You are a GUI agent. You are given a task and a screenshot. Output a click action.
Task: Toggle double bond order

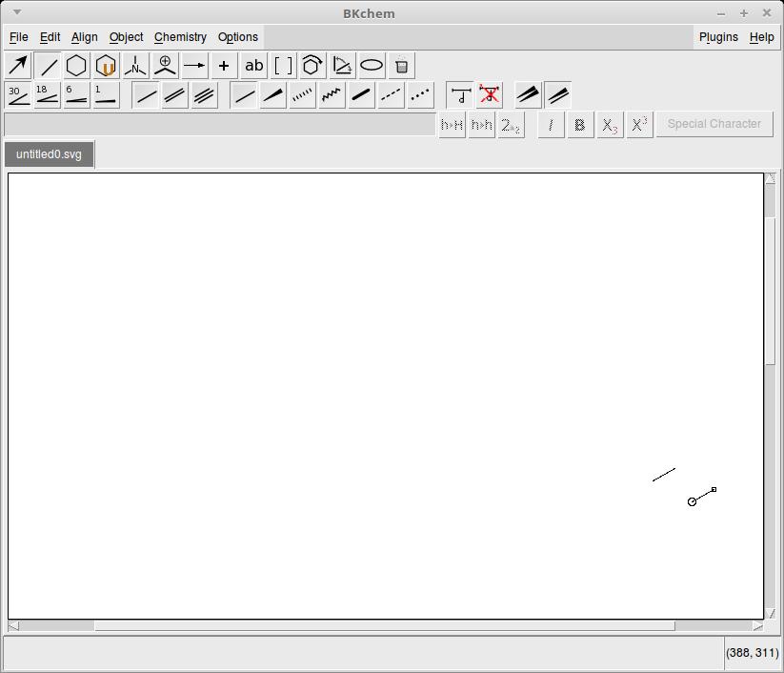(174, 95)
